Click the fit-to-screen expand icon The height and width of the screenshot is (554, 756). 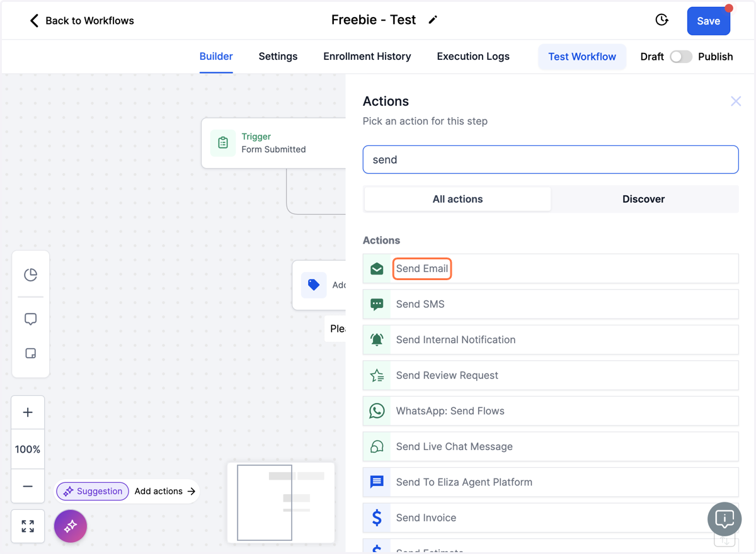(x=28, y=526)
